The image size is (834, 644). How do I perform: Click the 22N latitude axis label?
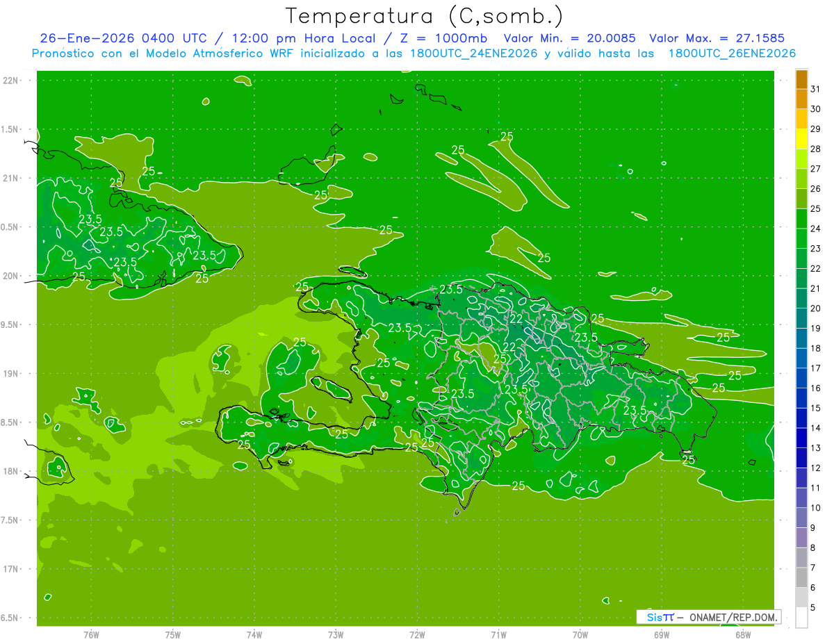click(11, 81)
